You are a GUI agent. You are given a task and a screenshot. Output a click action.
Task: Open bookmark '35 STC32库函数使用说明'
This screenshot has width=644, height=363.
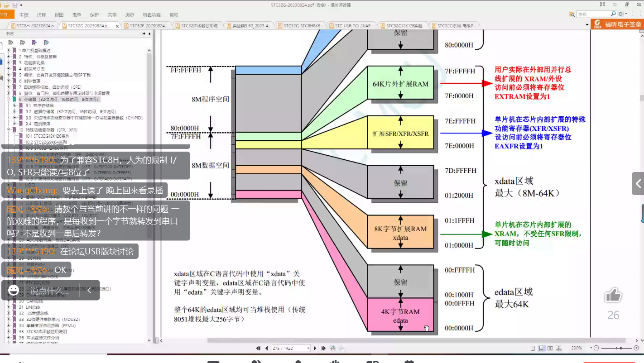click(43, 331)
